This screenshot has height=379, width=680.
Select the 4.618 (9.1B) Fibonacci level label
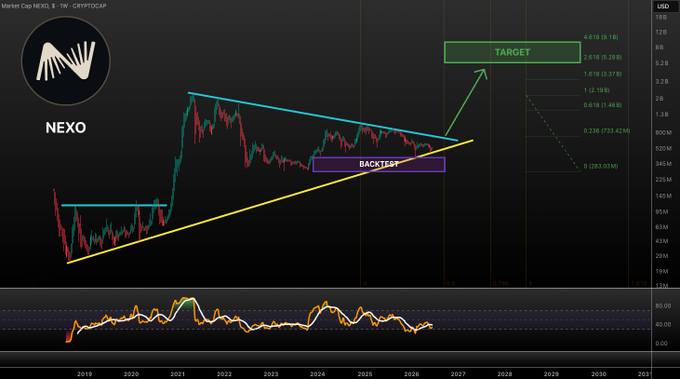coord(601,37)
